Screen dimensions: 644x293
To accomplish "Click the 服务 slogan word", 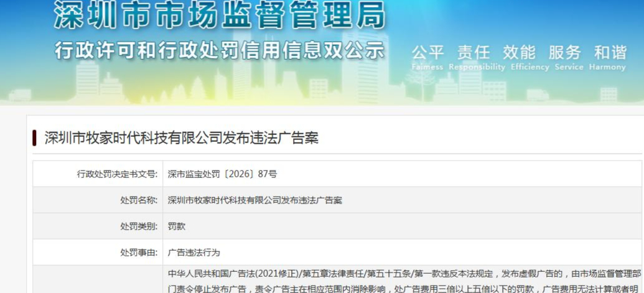I will click(x=565, y=52).
